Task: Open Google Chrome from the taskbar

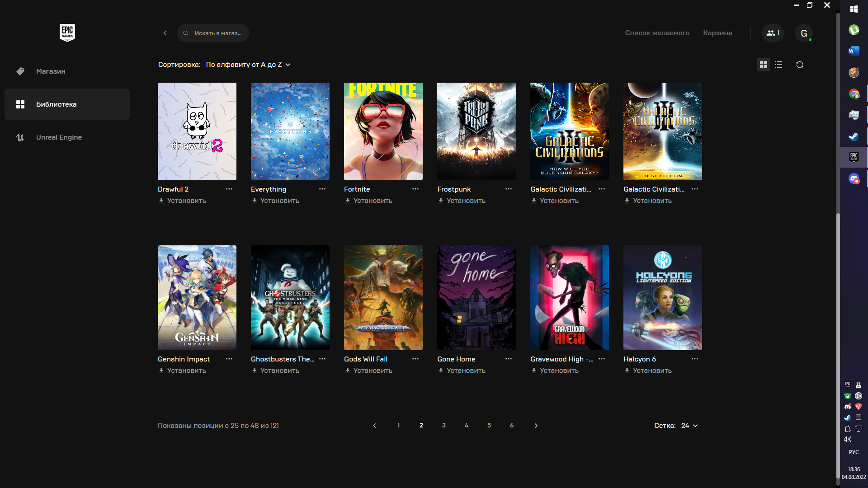Action: click(x=854, y=94)
